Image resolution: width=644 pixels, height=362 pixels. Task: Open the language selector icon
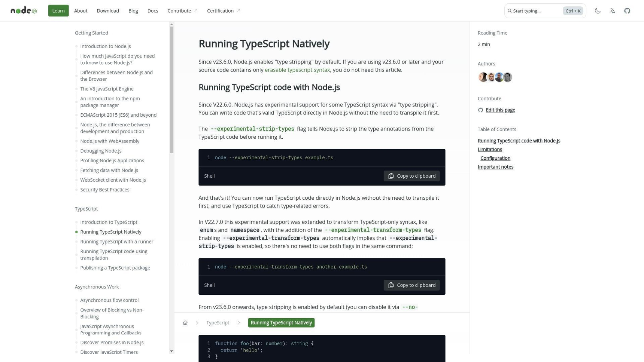612,11
